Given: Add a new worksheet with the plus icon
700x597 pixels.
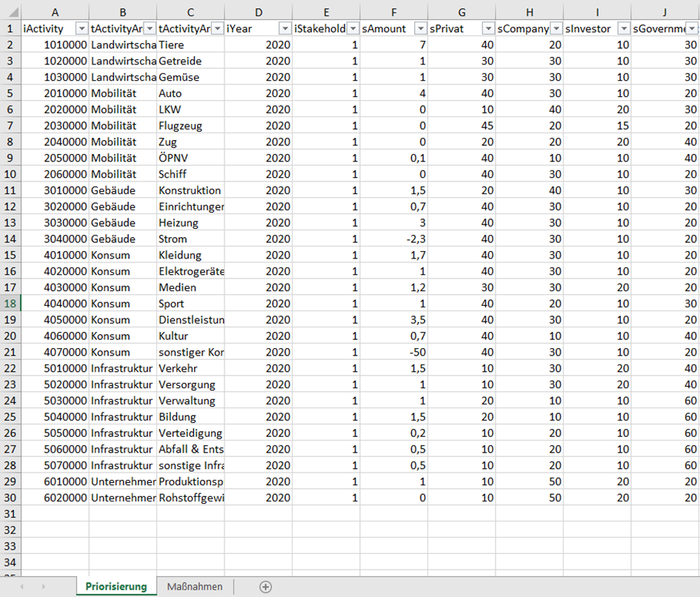Looking at the screenshot, I should tap(264, 586).
